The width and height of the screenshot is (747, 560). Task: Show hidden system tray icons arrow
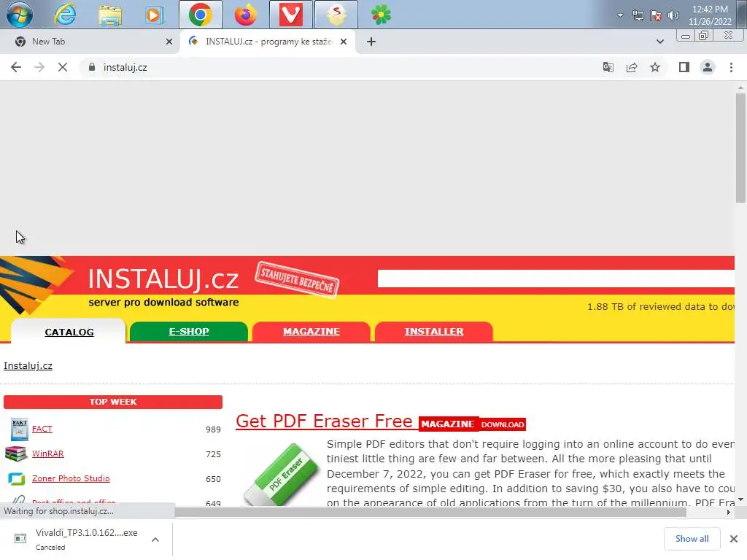point(620,15)
